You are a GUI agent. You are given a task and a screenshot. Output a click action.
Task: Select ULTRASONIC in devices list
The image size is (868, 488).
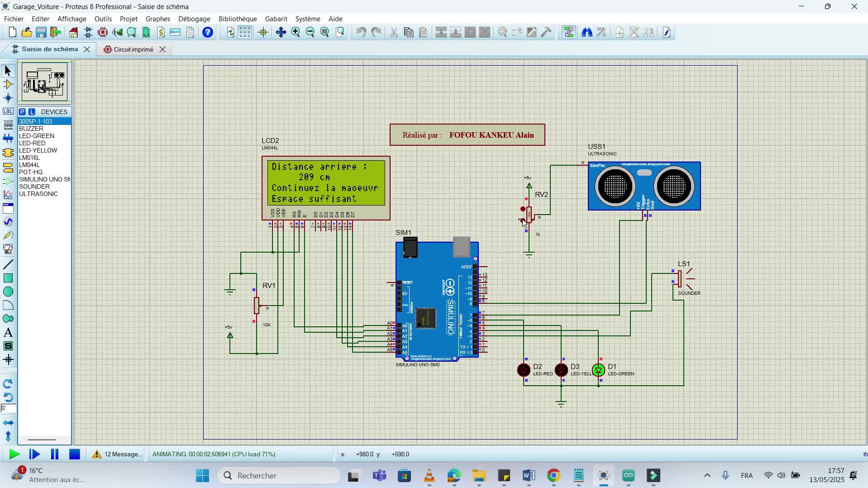44,194
